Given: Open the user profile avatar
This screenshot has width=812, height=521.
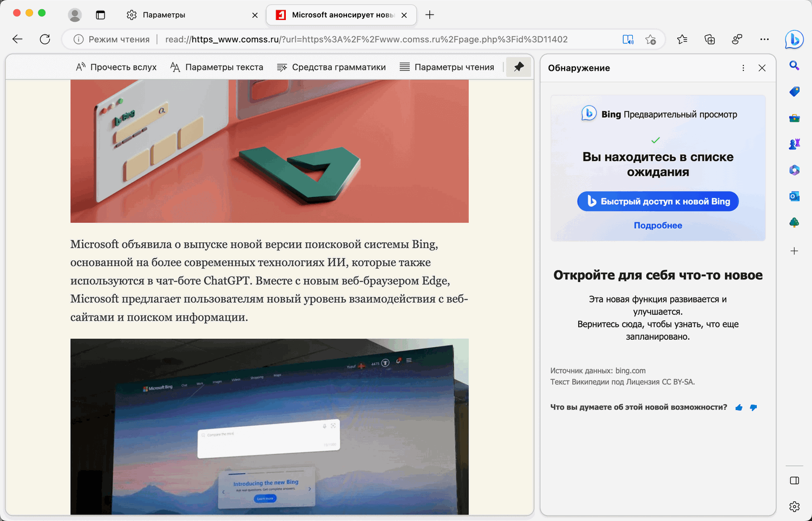Looking at the screenshot, I should pos(75,15).
